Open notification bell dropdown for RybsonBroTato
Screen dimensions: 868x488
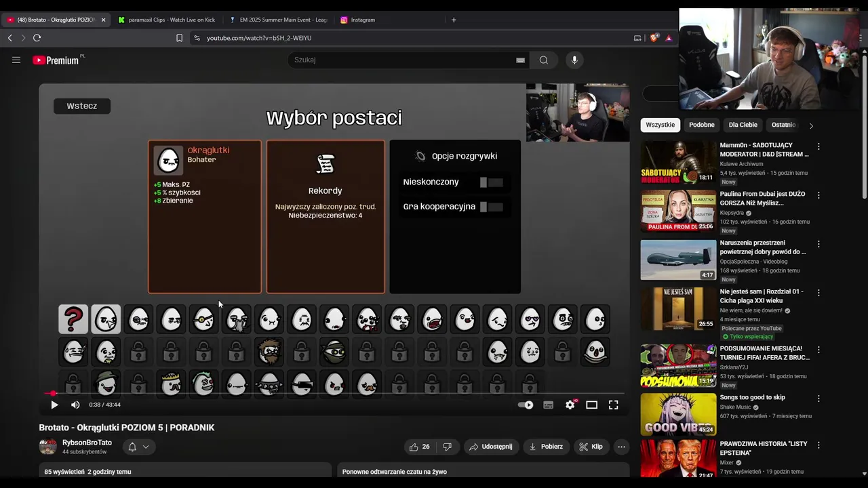pos(138,447)
